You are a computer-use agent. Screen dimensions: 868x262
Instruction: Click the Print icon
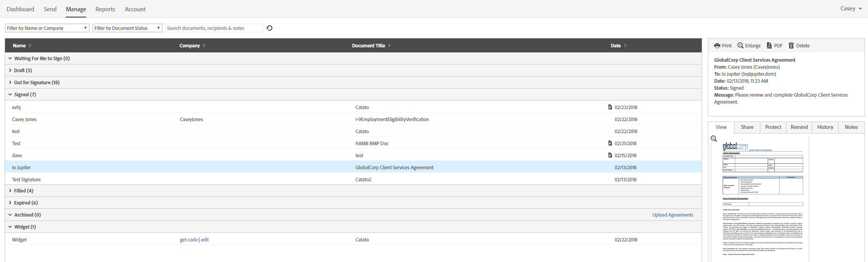coord(717,46)
